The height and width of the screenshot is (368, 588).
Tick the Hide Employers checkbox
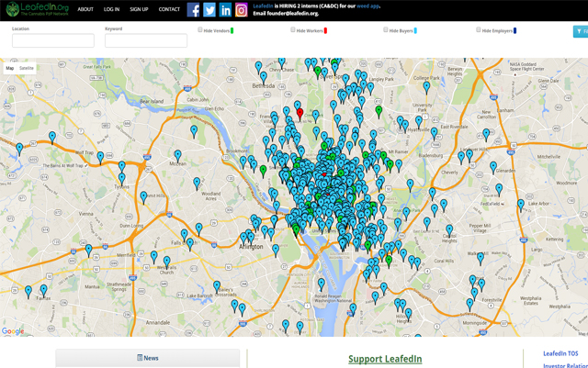(480, 30)
